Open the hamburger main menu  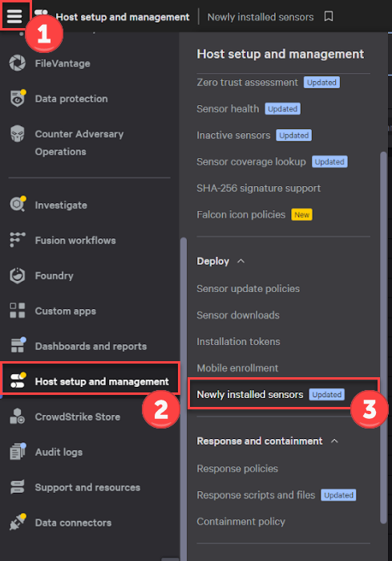[14, 16]
